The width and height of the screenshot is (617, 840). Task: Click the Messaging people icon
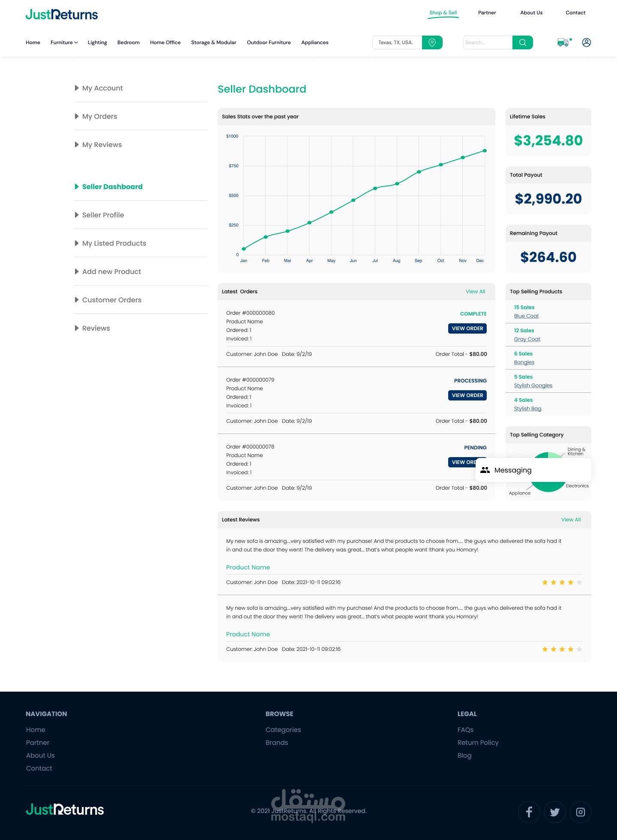485,470
